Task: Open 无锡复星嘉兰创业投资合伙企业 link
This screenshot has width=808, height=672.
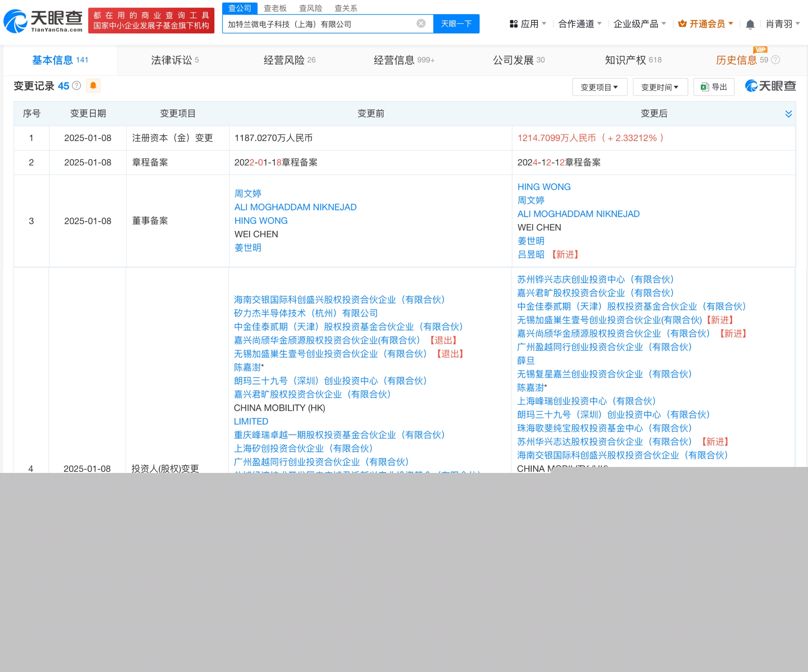Action: tap(605, 374)
